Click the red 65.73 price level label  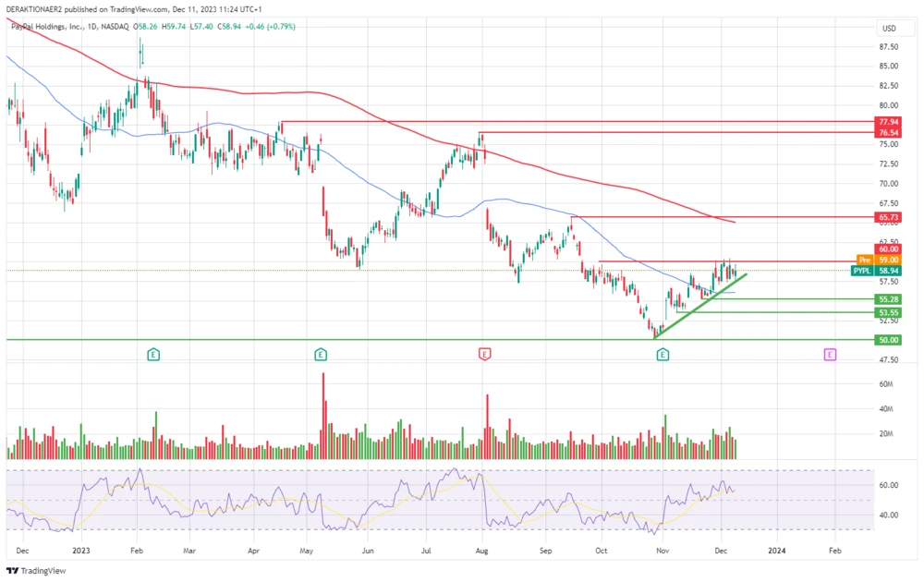pos(888,217)
